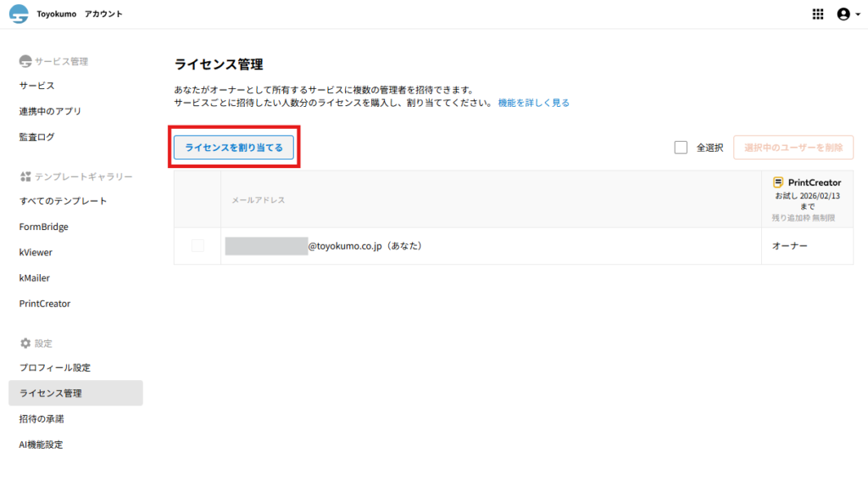Click 選択中のユーザーを削除 button
This screenshot has height=487, width=868.
click(793, 148)
